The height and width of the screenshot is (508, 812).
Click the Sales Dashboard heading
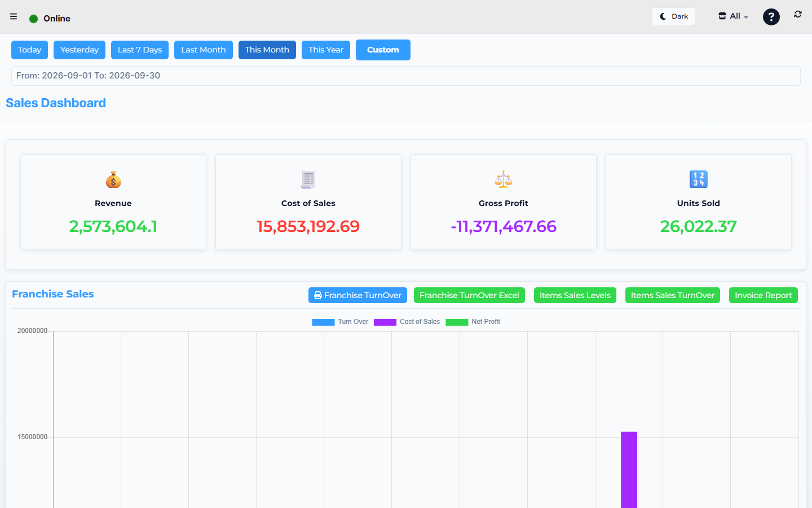click(x=56, y=103)
